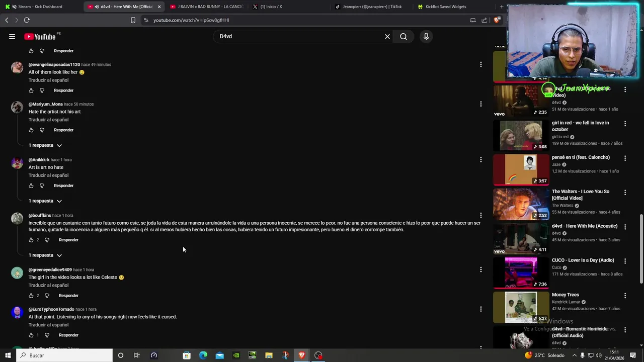Viewport: 644px width, 362px height.
Task: Switch to Stream - Kick Dashboard tab
Action: [40, 7]
